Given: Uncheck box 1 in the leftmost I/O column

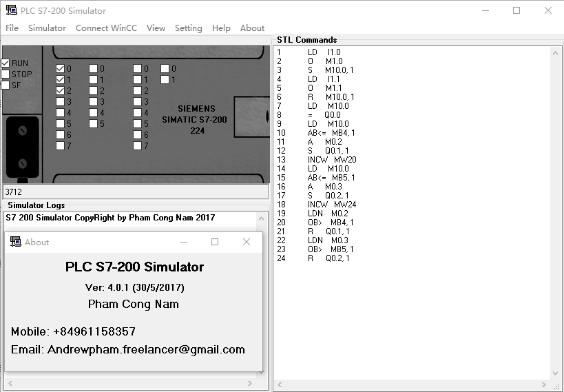Looking at the screenshot, I should [61, 79].
